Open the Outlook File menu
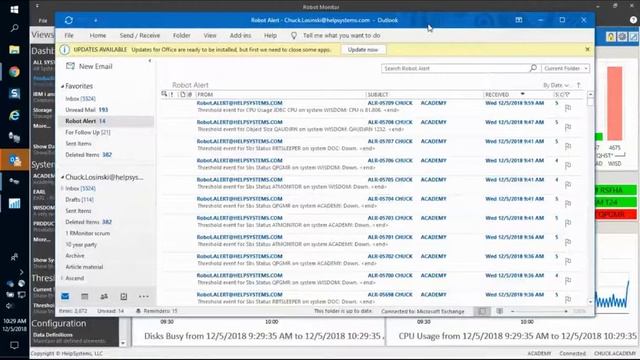The height and width of the screenshot is (360, 640). [69, 36]
